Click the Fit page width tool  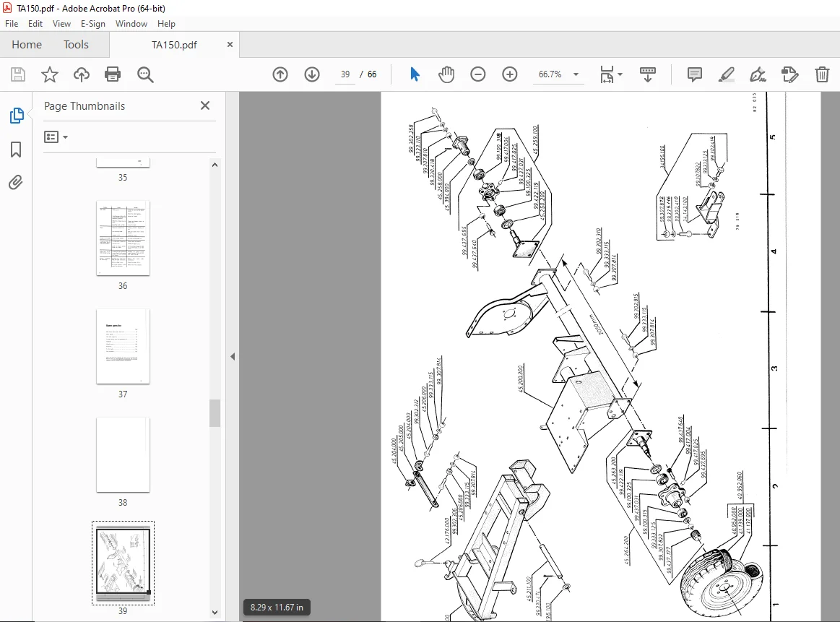pyautogui.click(x=607, y=74)
